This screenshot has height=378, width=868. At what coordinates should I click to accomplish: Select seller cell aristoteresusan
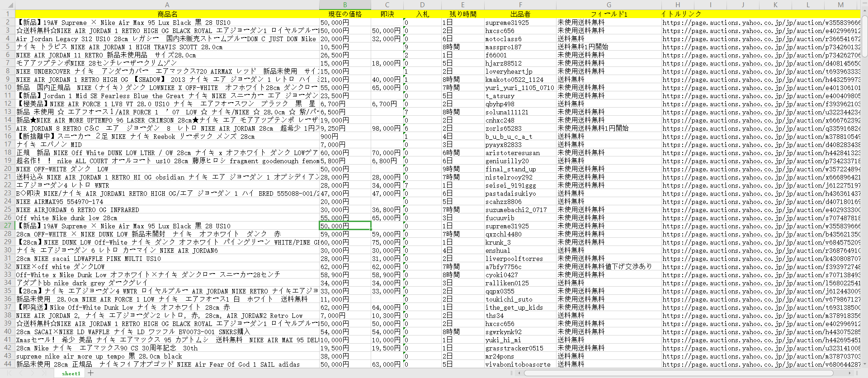point(520,153)
